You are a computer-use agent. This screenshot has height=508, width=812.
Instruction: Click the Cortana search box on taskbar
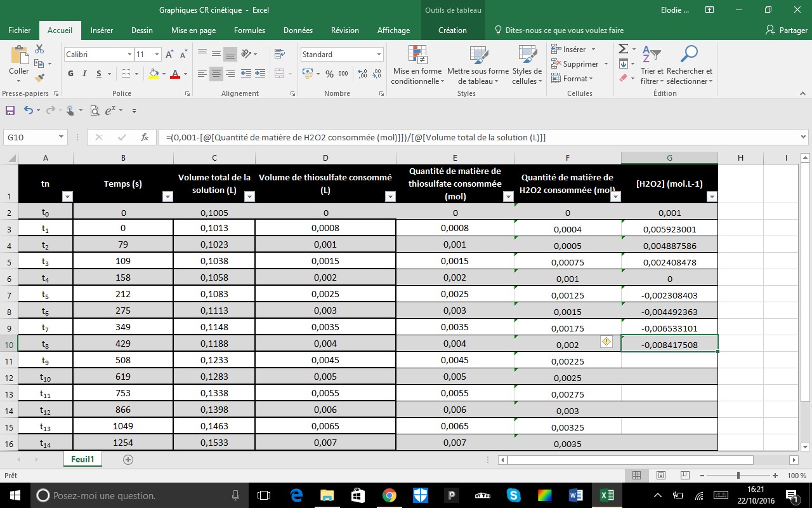(138, 495)
